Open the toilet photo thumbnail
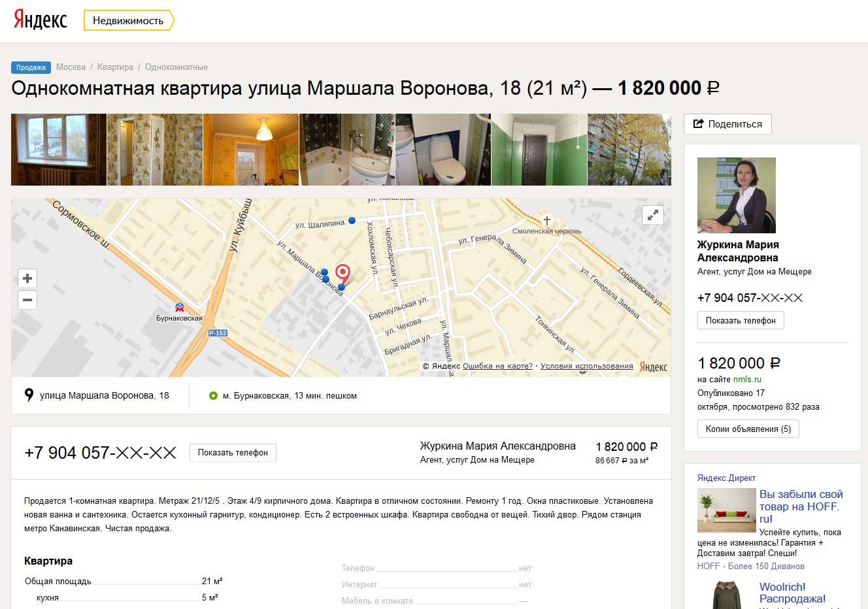Viewport: 868px width, 609px height. coord(443,150)
